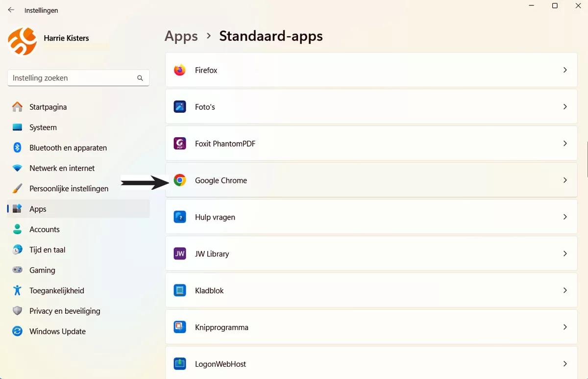Viewport: 588px width, 379px height.
Task: Click the Privacy shield icon
Action: [x=17, y=311]
